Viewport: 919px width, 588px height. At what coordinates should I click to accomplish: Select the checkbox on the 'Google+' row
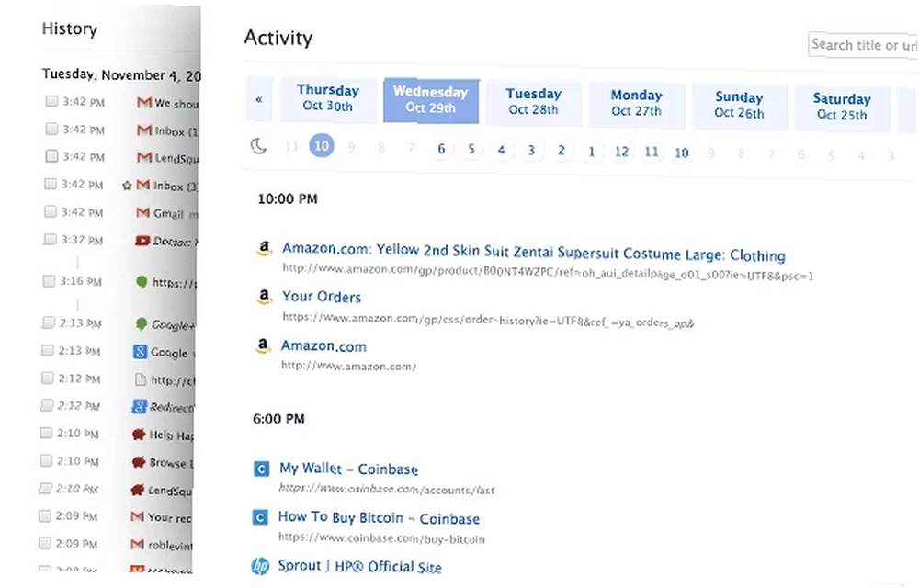click(x=48, y=322)
